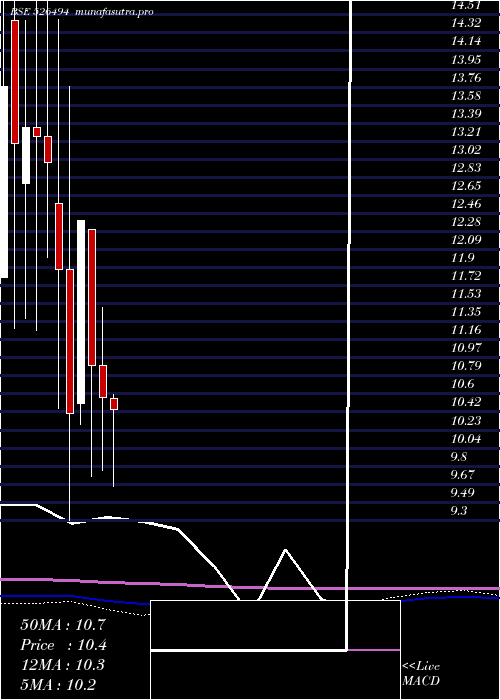Screen dimensions: 500x700
Task: Click the 11.35 price axis label
Action: coord(466,312)
